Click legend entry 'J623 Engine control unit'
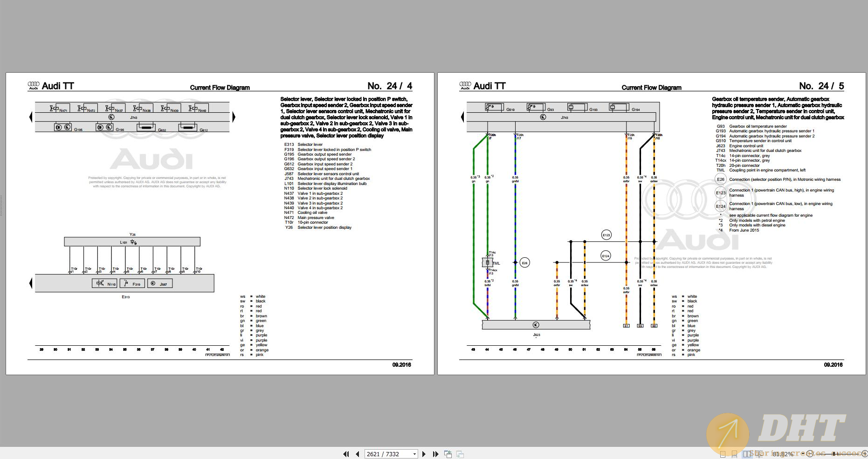 739,146
